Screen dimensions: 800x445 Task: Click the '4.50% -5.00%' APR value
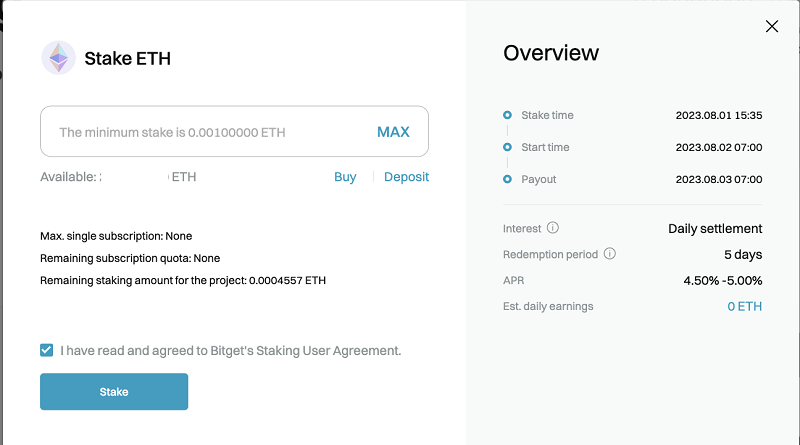pyautogui.click(x=722, y=281)
